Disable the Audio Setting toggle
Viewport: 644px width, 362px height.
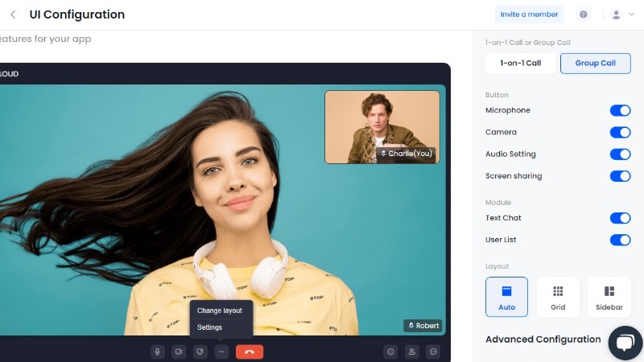point(620,154)
